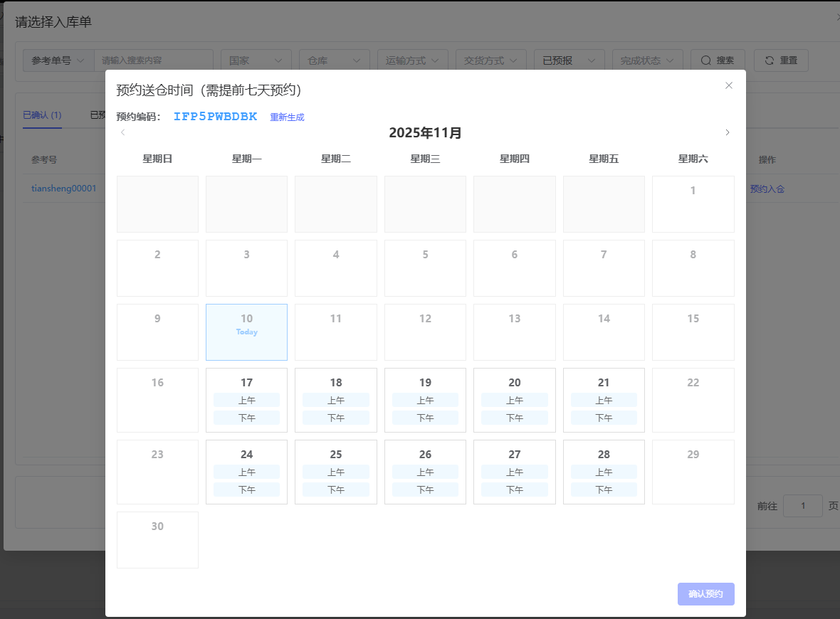Click the 确认预约 button
The width and height of the screenshot is (840, 619).
pyautogui.click(x=705, y=594)
